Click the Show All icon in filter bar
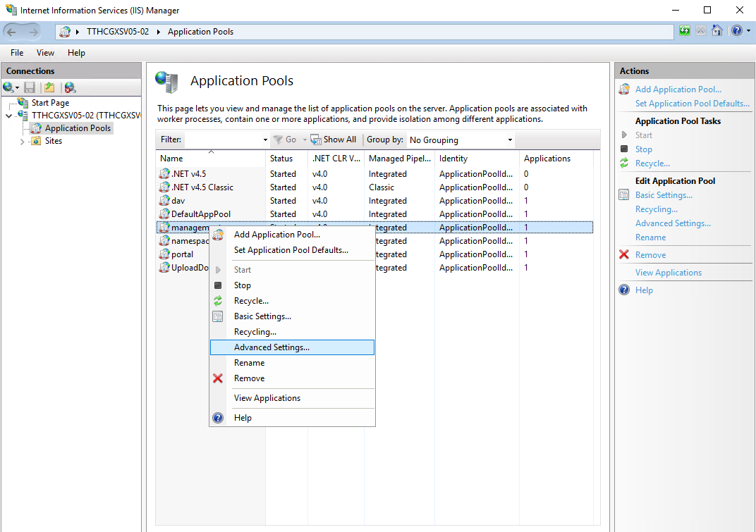The height and width of the screenshot is (532, 756). tap(316, 140)
